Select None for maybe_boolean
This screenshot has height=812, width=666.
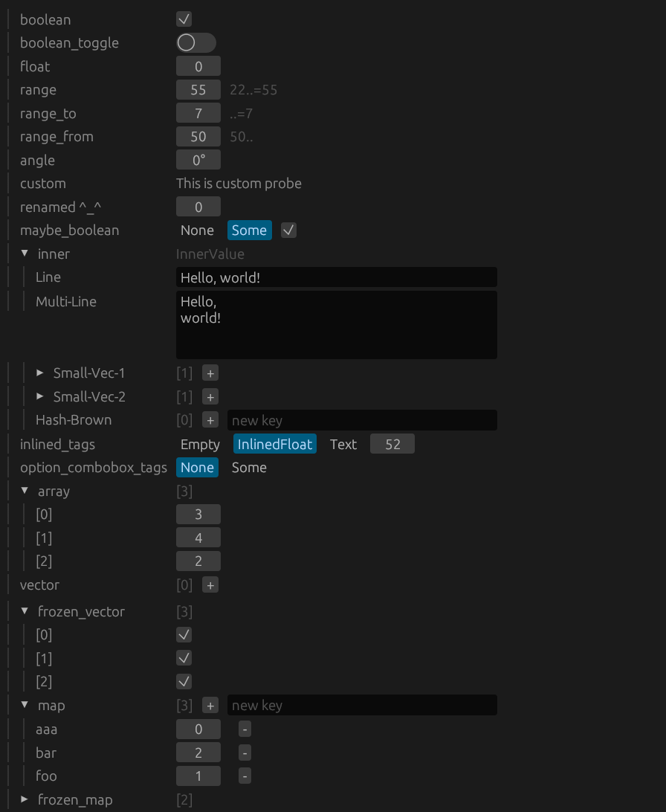(x=197, y=231)
